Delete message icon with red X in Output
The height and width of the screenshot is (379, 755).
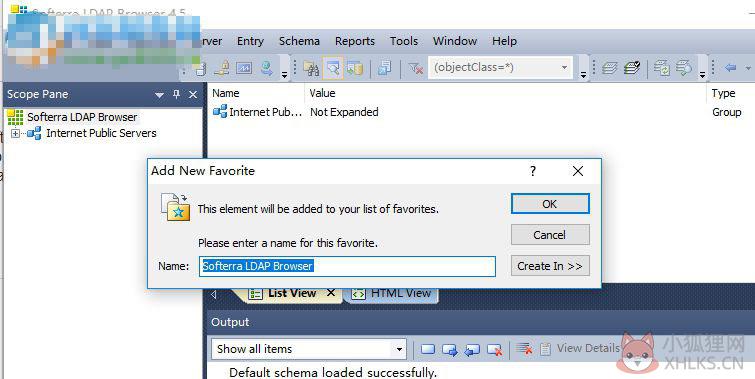(x=495, y=350)
